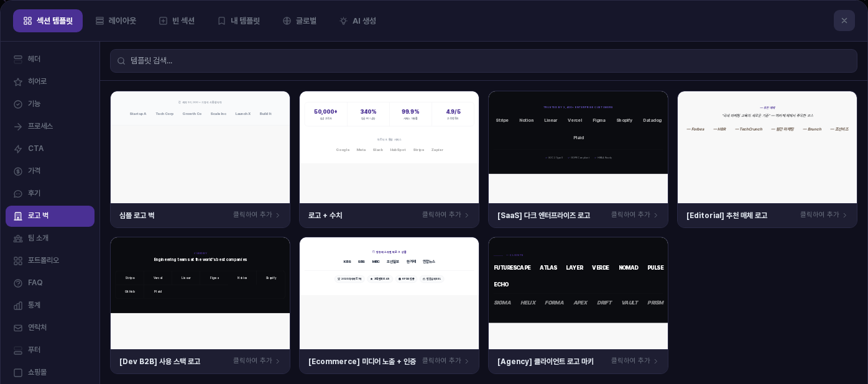
Task: Click the 기능 check-circle icon
Action: (x=18, y=104)
